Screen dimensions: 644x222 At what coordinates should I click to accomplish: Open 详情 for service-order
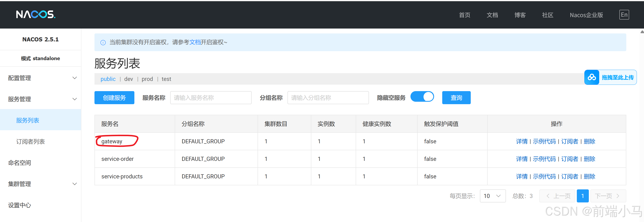tap(522, 159)
